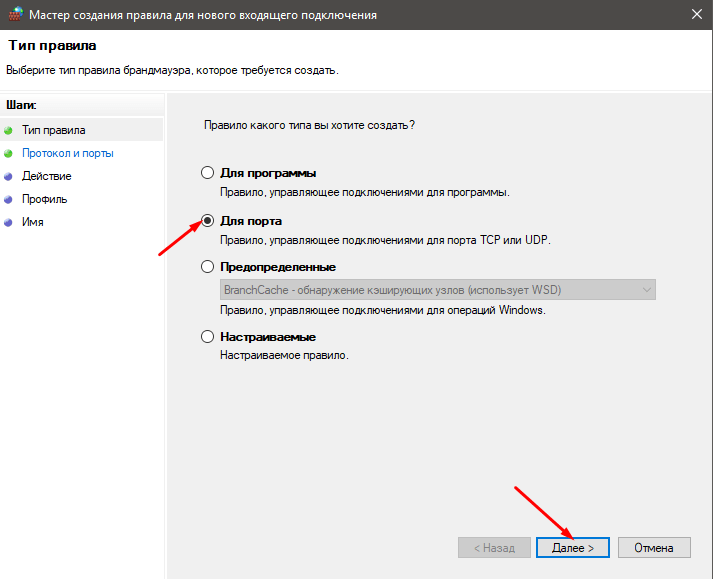Go to the 'Тип правила' step
Image resolution: width=713 pixels, height=579 pixels.
click(x=54, y=130)
